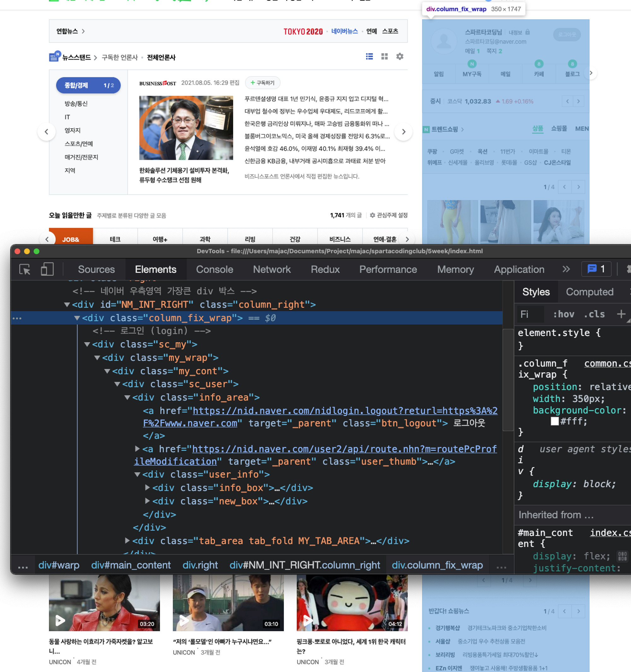Toggle :hov element state panel

point(563,314)
